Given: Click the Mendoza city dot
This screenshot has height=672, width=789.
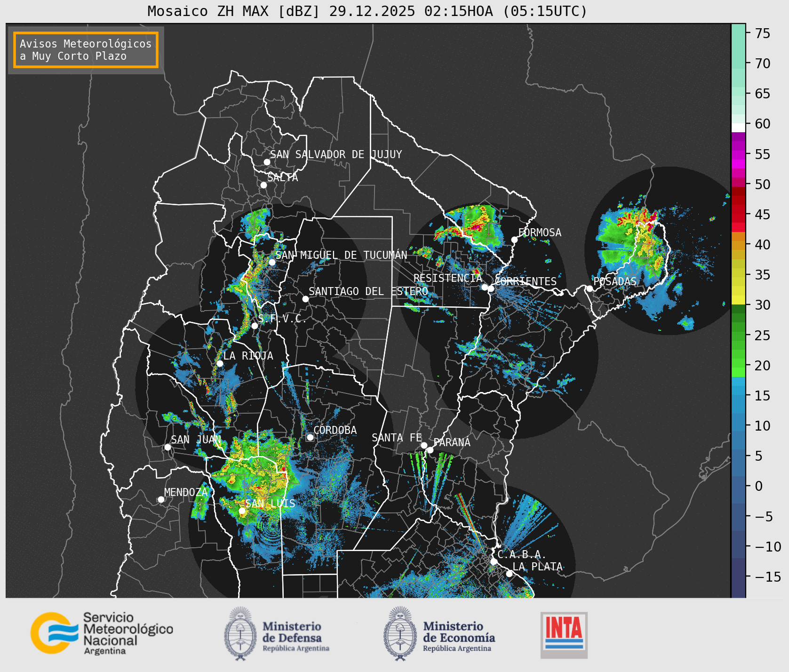Looking at the screenshot, I should pyautogui.click(x=161, y=499).
